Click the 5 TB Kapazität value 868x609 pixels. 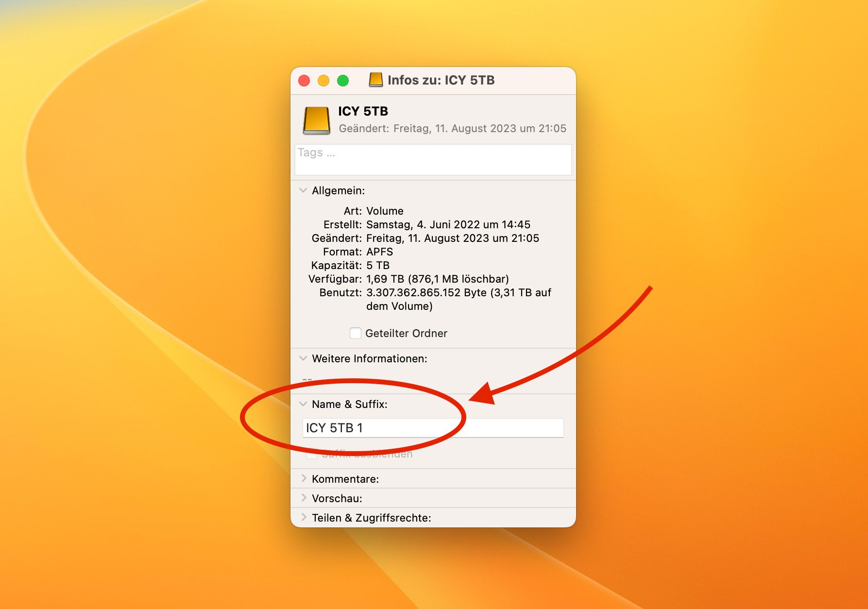(x=378, y=265)
